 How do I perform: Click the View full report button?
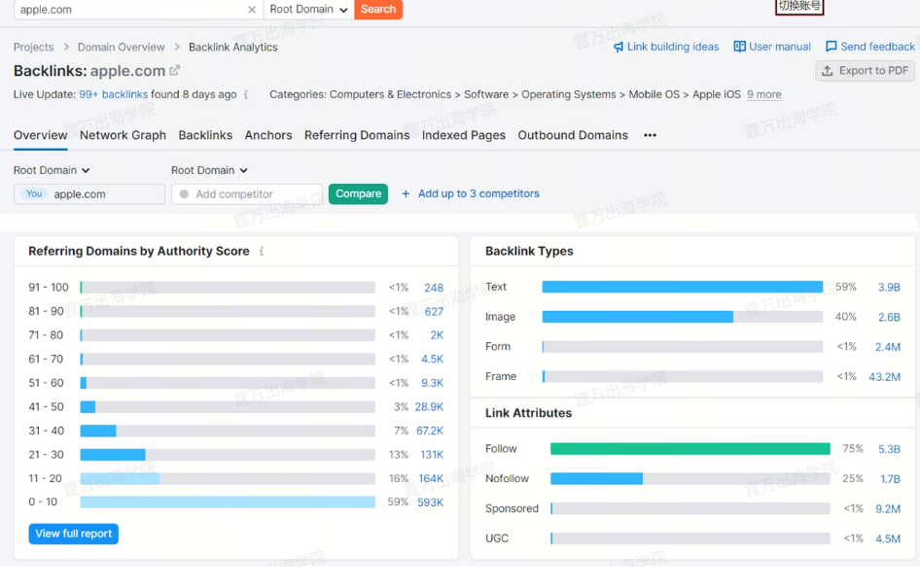coord(74,534)
